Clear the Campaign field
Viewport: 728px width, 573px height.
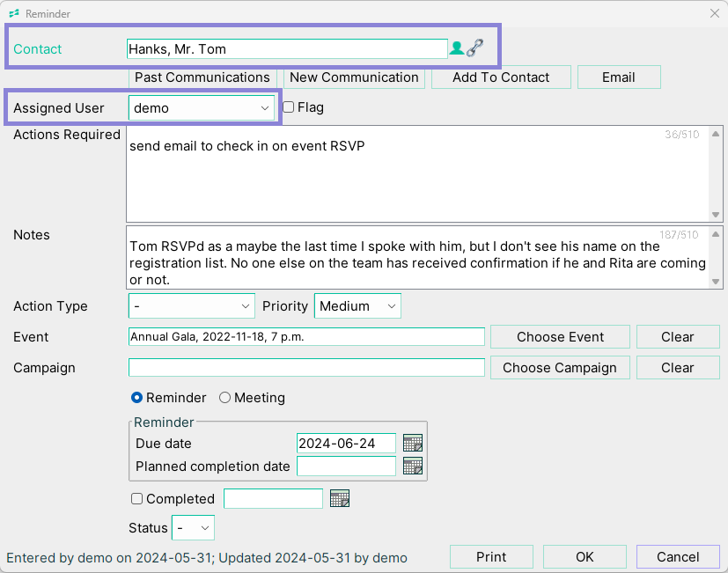tap(678, 368)
